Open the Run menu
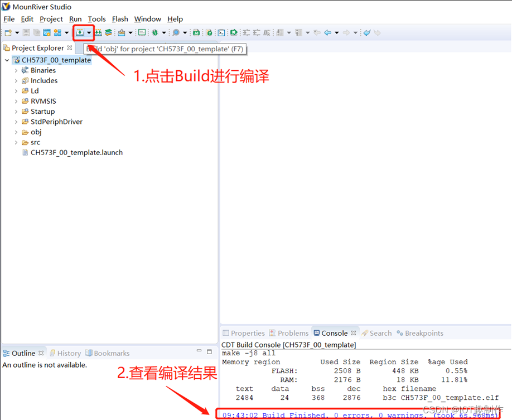The width and height of the screenshot is (512, 420). 75,19
